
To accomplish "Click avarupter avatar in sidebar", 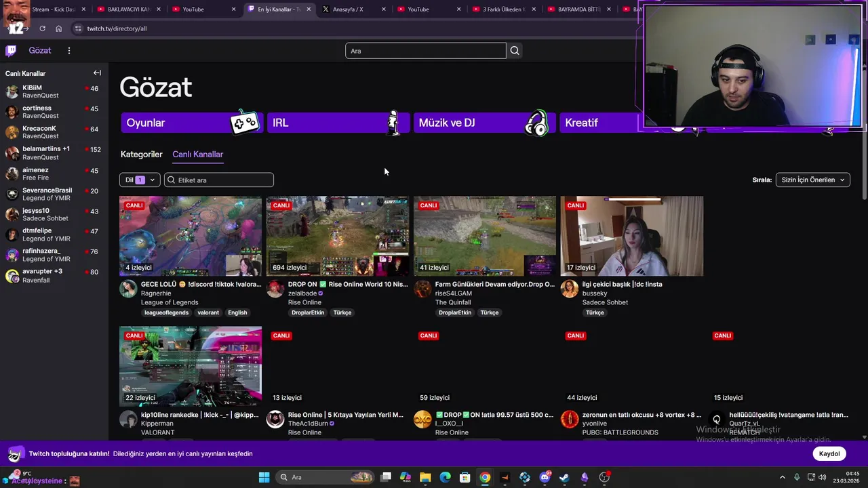I will point(12,276).
